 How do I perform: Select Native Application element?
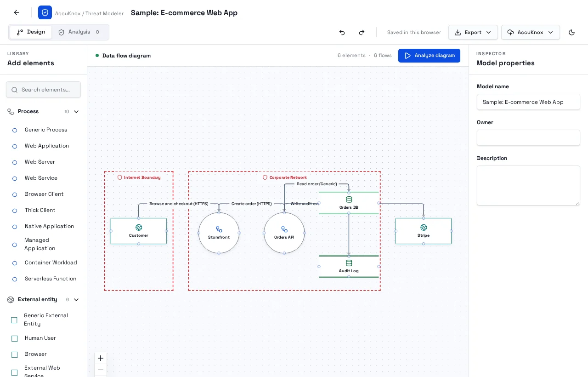[x=44, y=227]
